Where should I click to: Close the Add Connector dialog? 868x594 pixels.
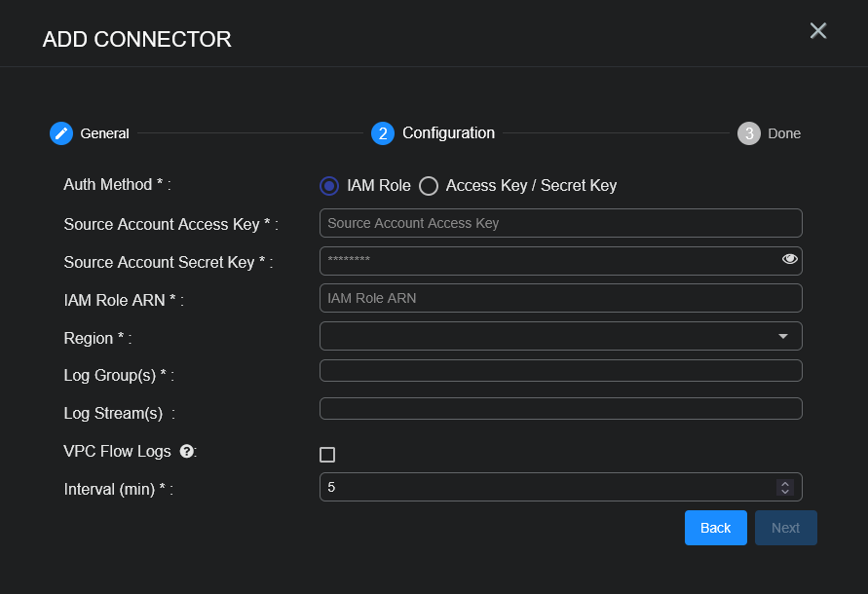(818, 31)
